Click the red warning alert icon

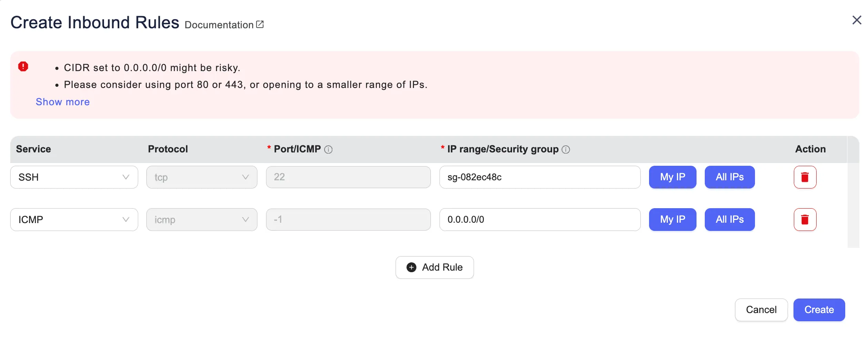click(23, 66)
